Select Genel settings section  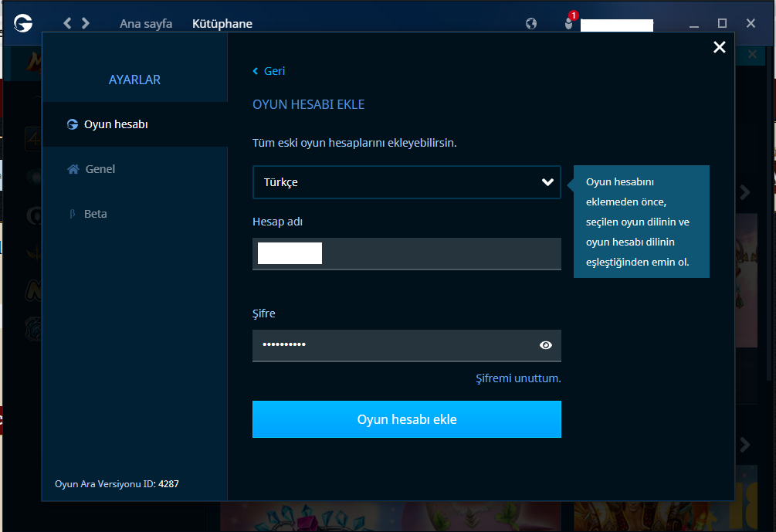pyautogui.click(x=135, y=169)
